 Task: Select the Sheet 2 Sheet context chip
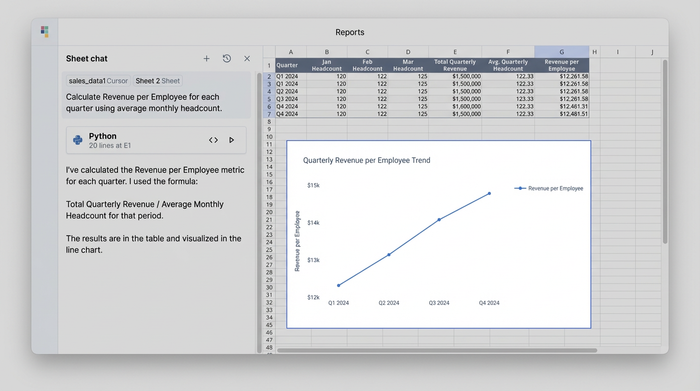tap(158, 81)
